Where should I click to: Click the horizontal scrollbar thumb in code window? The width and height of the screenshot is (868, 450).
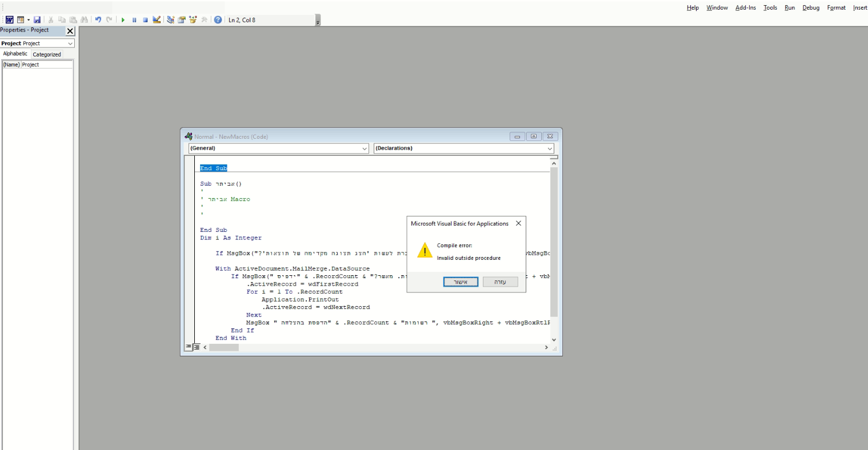click(224, 347)
